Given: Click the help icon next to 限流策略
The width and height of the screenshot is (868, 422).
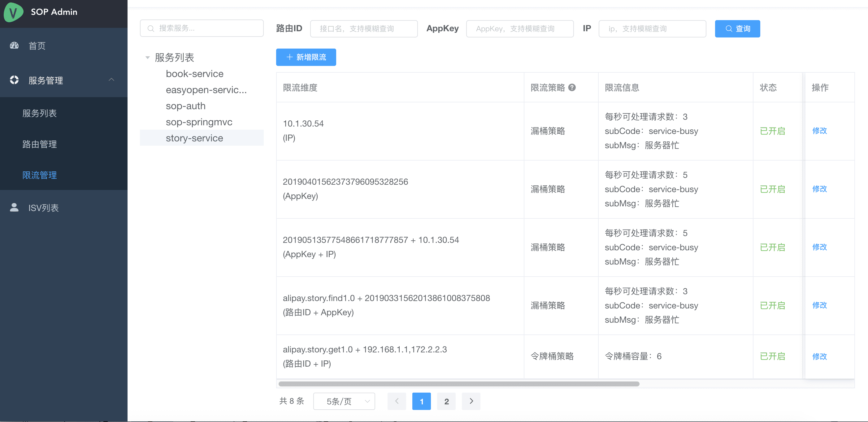Looking at the screenshot, I should (572, 88).
